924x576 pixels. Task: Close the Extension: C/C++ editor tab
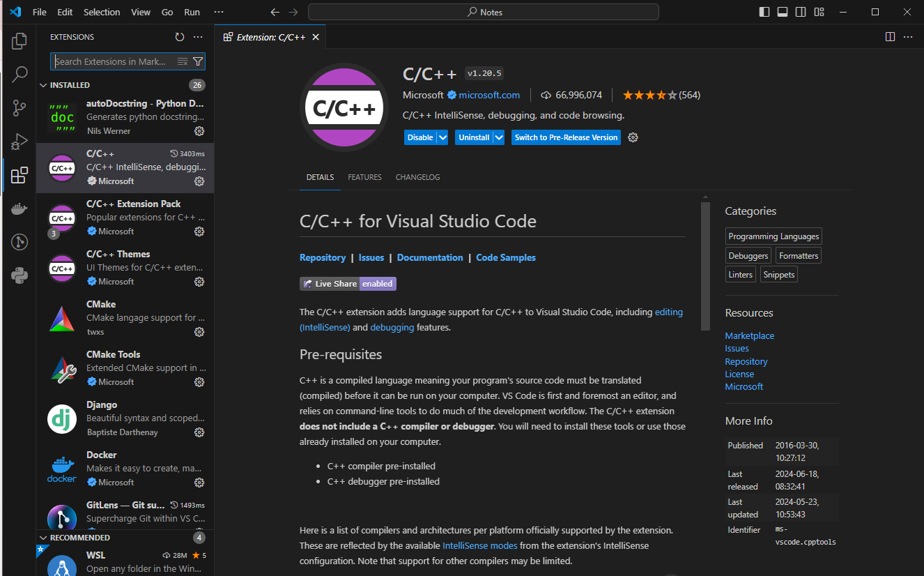point(316,37)
